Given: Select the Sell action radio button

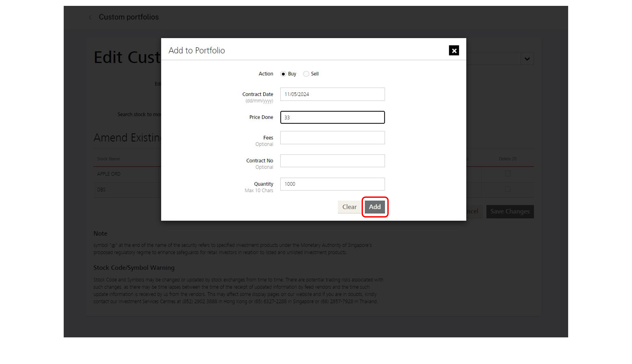Looking at the screenshot, I should point(306,74).
